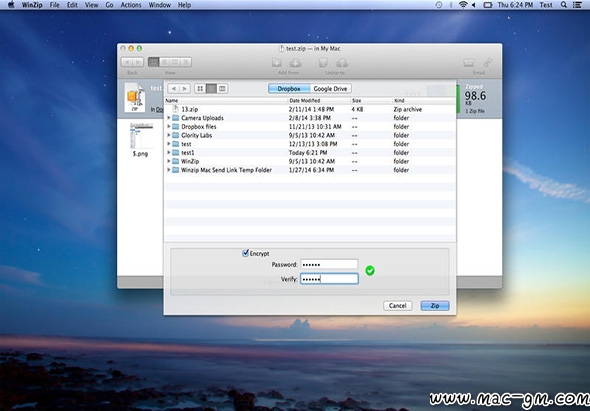Image resolution: width=590 pixels, height=411 pixels.
Task: Switch the sheet to list view
Action: [x=211, y=89]
